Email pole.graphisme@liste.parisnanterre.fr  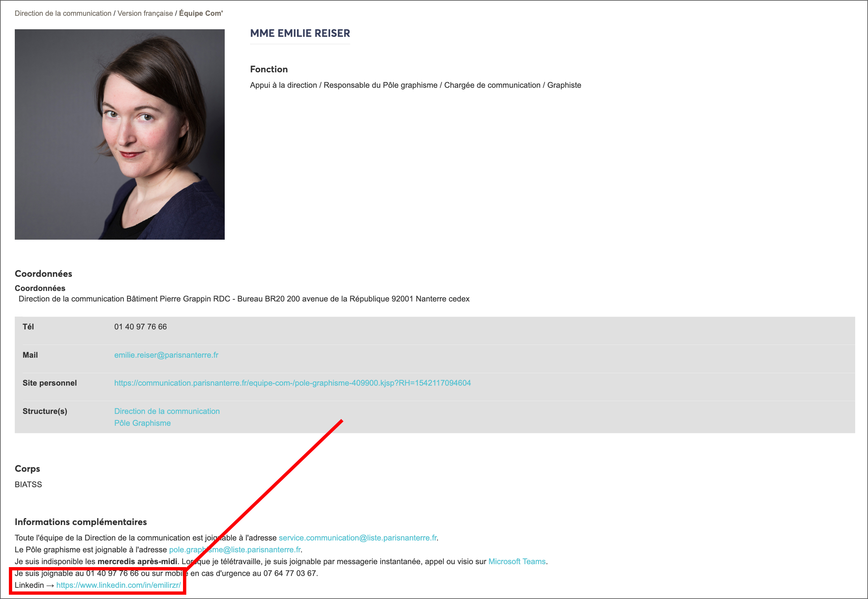point(235,549)
